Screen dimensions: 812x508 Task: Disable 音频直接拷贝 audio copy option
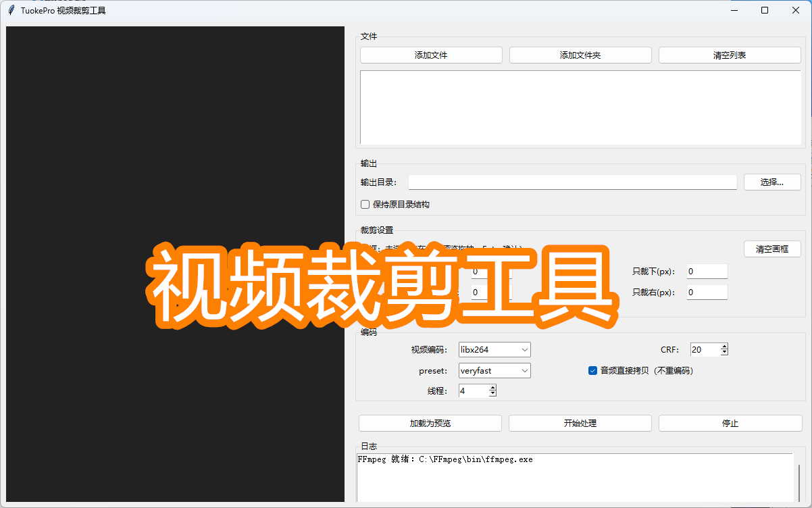tap(592, 370)
